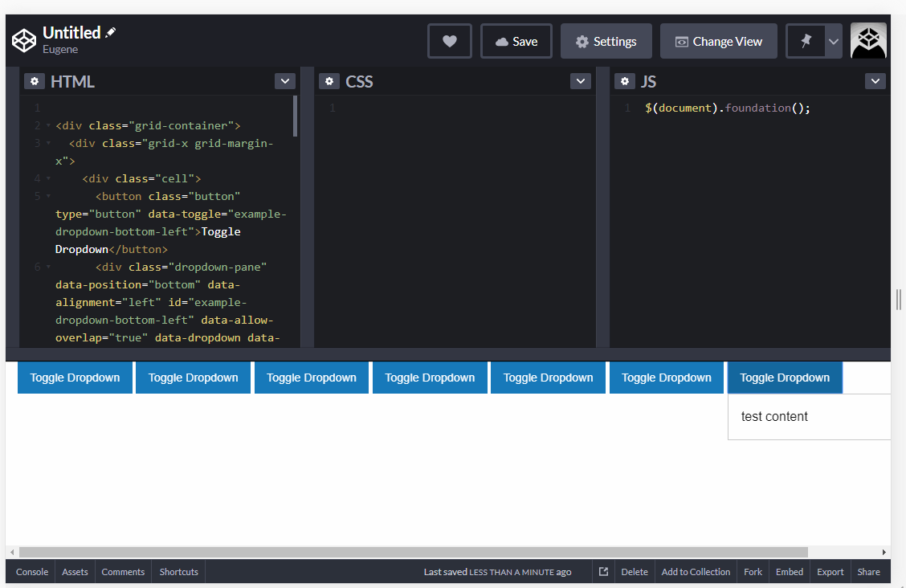Click the heart icon to love this pen
This screenshot has height=588, width=906.
[x=449, y=41]
